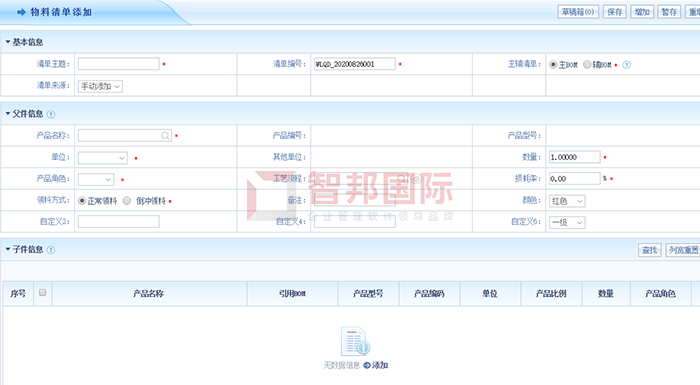Click the 产品角色 column header in table

660,294
